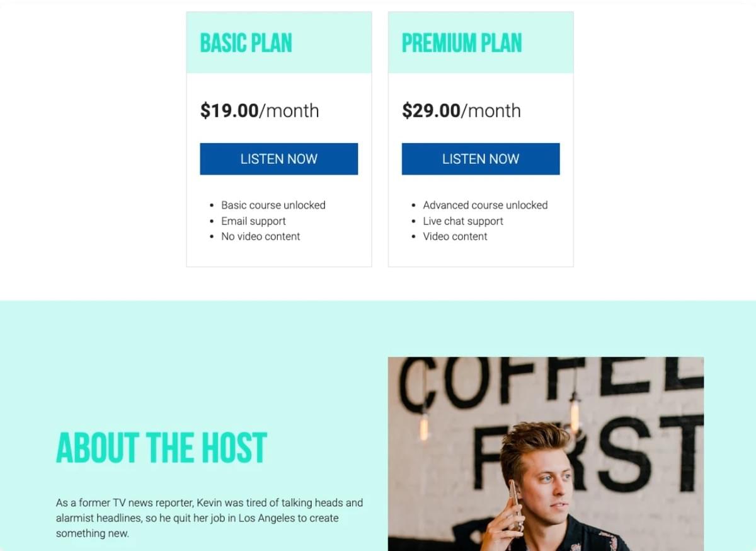
Task: Click the About the Host heading
Action: [161, 448]
